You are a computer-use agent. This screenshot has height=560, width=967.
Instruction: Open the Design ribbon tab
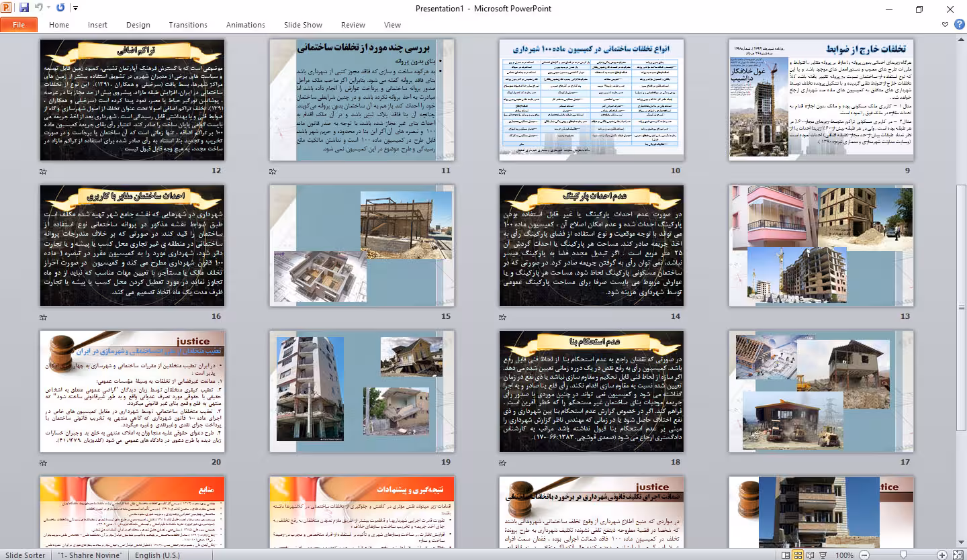(x=138, y=25)
